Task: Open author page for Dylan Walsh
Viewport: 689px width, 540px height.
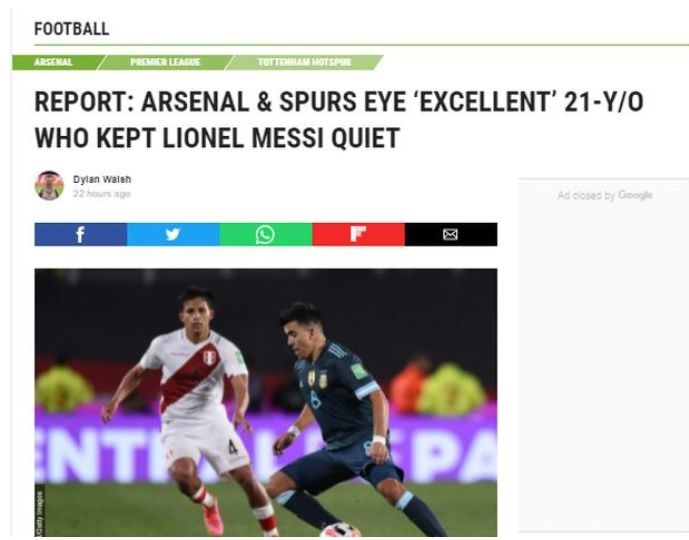Action: click(102, 179)
